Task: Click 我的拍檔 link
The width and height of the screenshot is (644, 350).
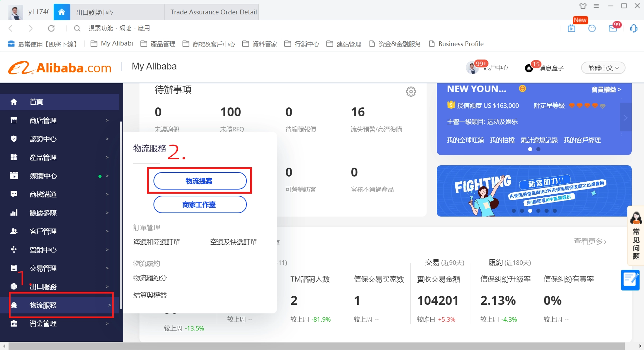Action: [x=502, y=140]
